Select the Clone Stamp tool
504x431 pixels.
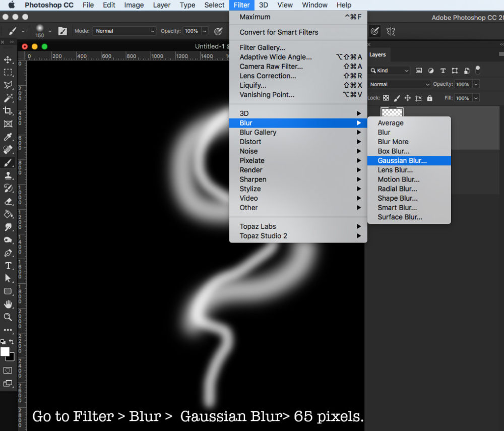[8, 175]
